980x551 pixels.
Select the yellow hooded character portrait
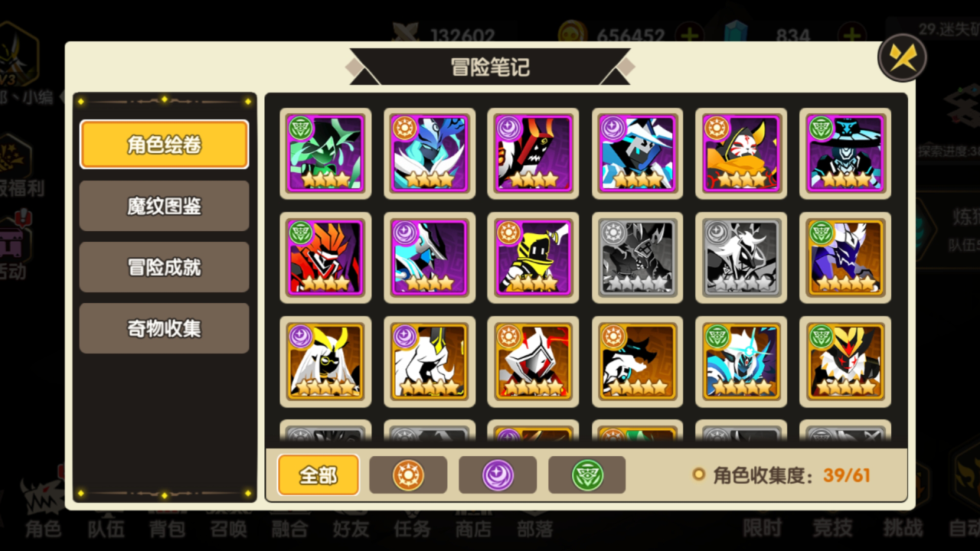533,257
